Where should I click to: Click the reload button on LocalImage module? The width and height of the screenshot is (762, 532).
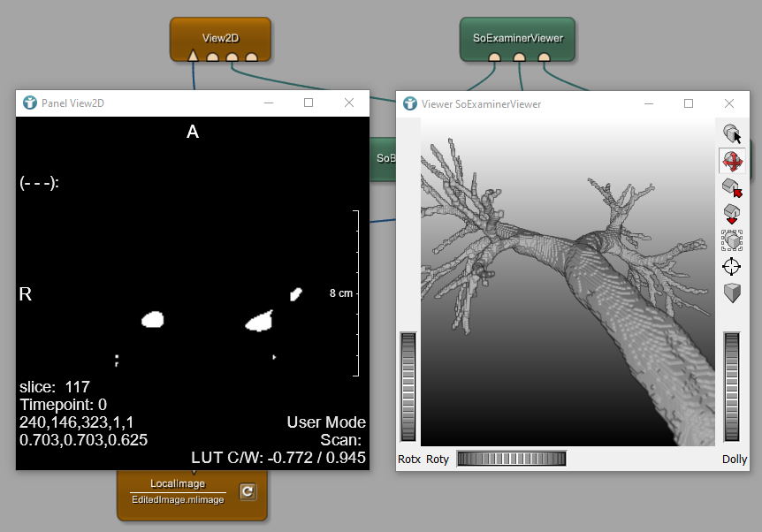(248, 492)
